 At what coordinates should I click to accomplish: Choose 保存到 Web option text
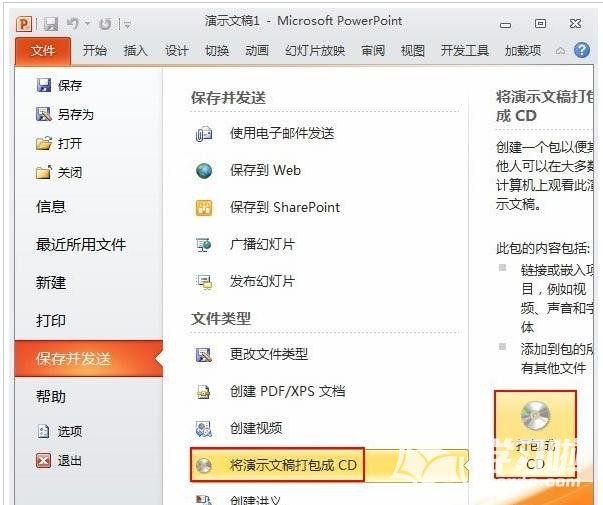(265, 170)
